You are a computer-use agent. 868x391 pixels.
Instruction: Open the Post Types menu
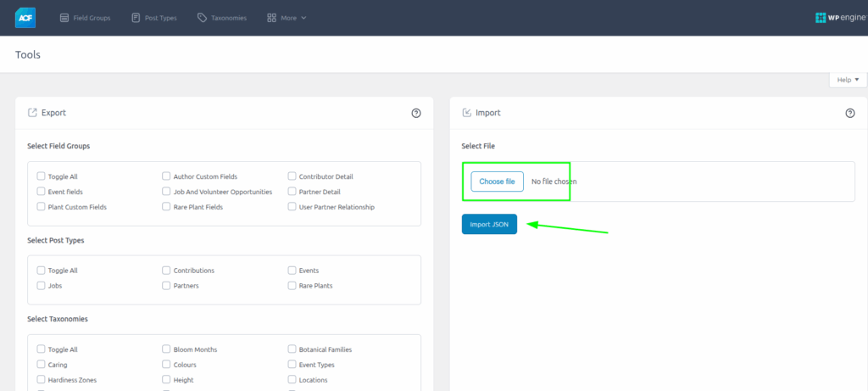point(154,17)
